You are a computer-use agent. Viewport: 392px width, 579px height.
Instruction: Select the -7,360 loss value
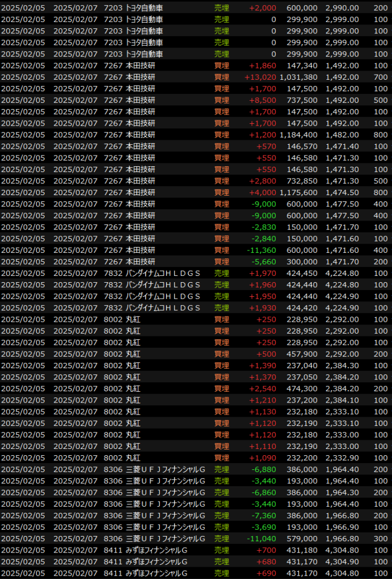click(263, 515)
